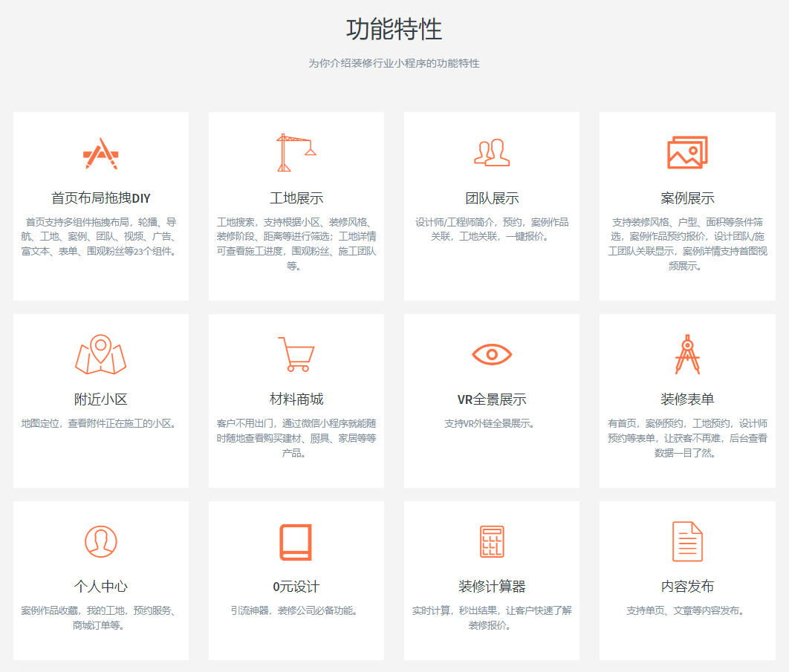Click the pencil-and-ruler icon above 首页布局拖拽DIY
Screen dimensions: 789x672
(100, 153)
